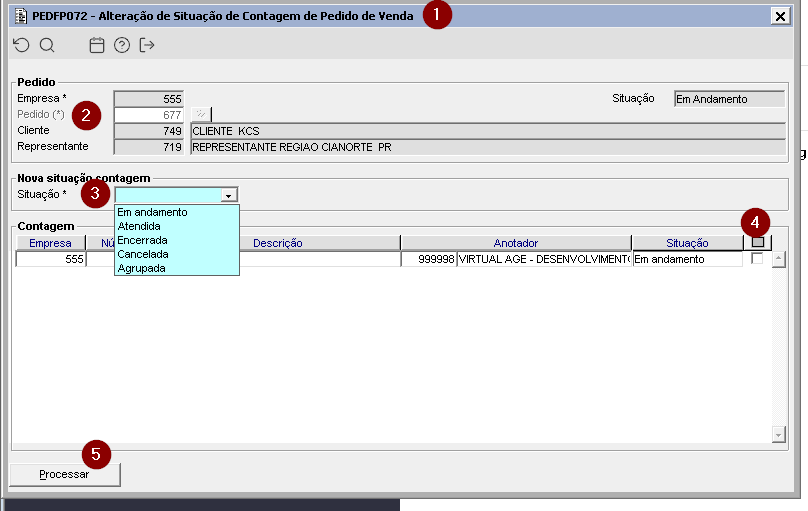This screenshot has width=808, height=511.
Task: Click the CLIENTE KCS name field
Action: point(488,131)
